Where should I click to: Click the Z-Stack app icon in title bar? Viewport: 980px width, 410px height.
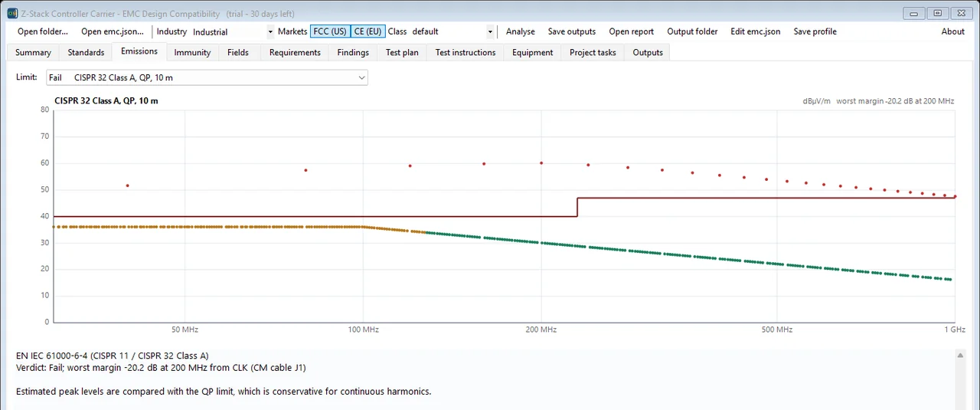pos(12,13)
